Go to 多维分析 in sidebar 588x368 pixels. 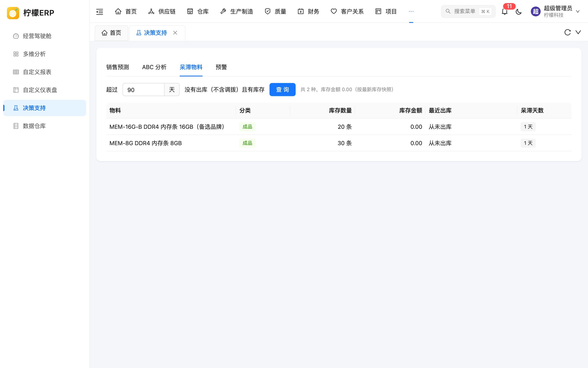coord(45,54)
